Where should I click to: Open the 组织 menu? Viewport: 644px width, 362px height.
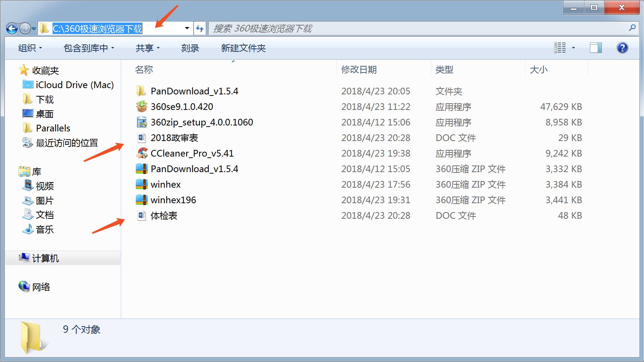[30, 48]
